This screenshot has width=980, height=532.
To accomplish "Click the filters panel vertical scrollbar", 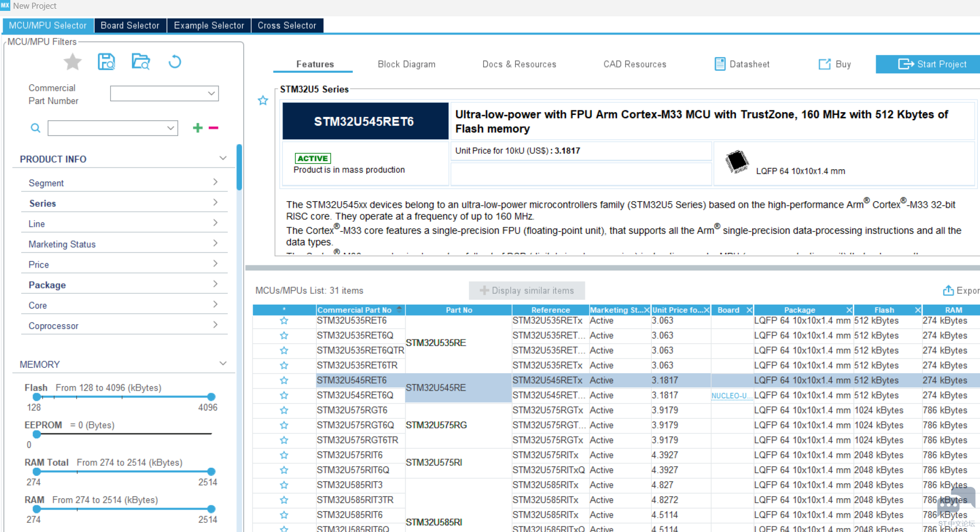I will pyautogui.click(x=239, y=167).
